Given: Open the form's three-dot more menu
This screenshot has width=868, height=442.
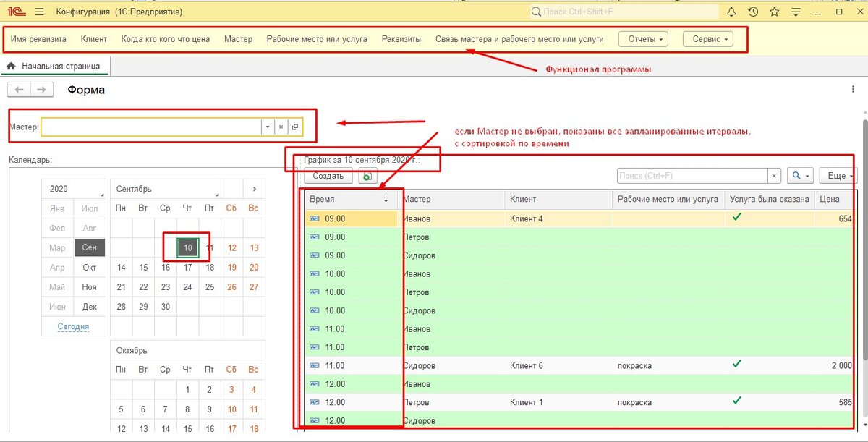Looking at the screenshot, I should (854, 89).
